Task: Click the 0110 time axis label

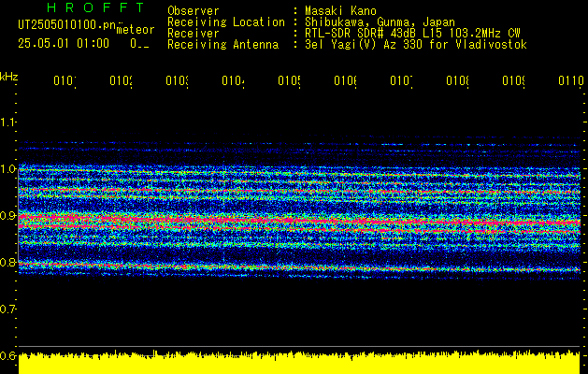Action: [571, 80]
